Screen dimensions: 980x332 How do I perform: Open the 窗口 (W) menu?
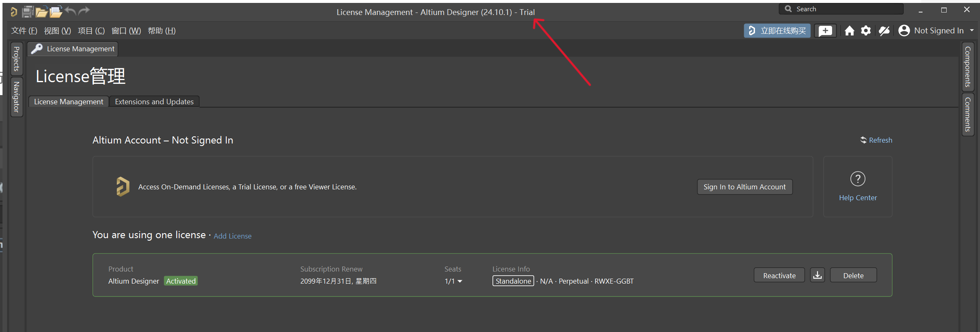(126, 31)
